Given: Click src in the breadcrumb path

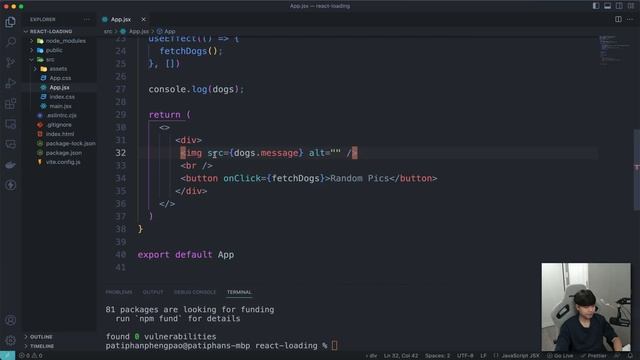Looking at the screenshot, I should click(108, 31).
